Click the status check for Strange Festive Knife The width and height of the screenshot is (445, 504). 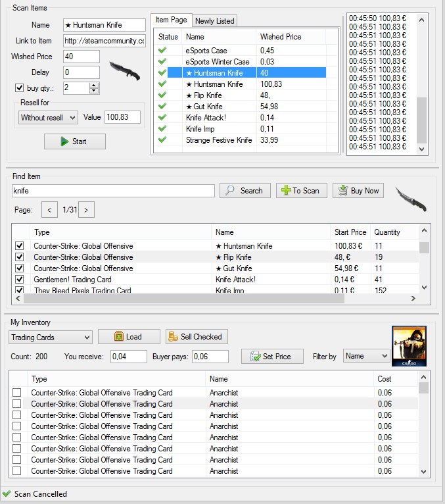(x=162, y=140)
